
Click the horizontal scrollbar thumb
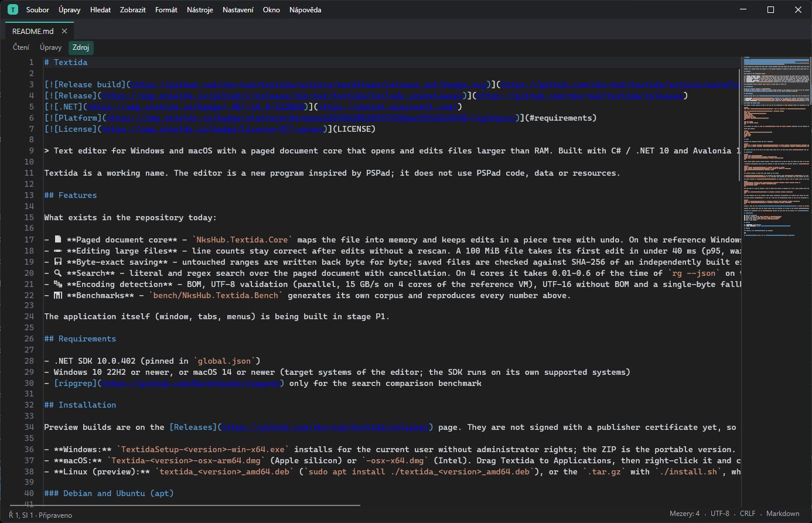pos(185,504)
